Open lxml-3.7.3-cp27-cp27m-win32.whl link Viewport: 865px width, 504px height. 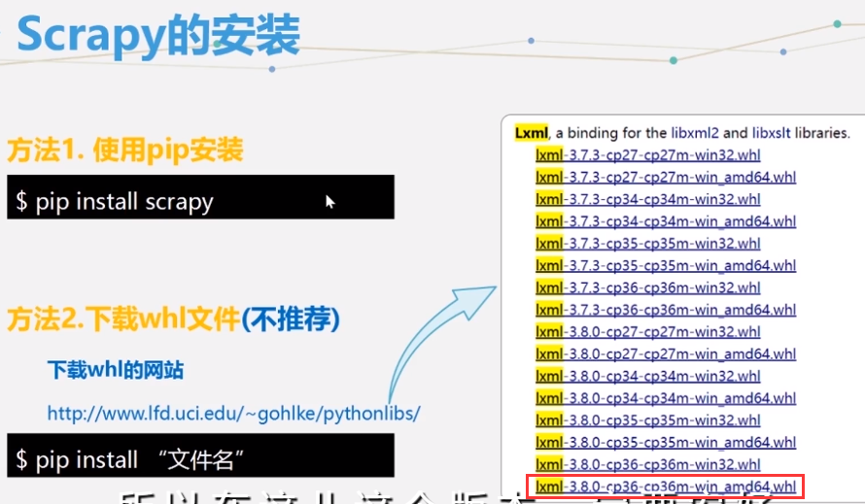[x=647, y=155]
